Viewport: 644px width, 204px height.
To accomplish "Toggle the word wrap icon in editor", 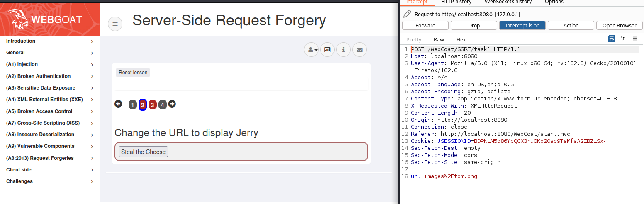I will tap(611, 39).
